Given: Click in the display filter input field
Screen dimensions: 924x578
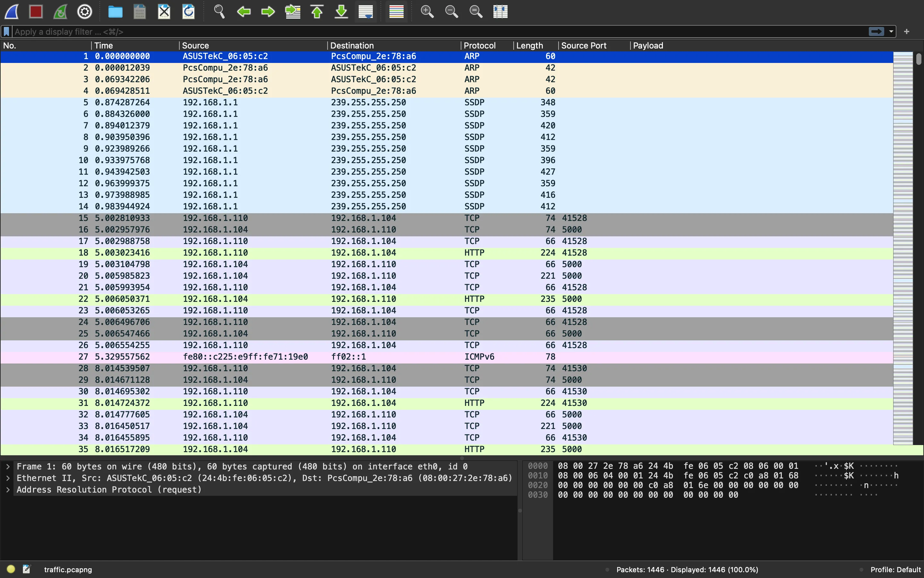Looking at the screenshot, I should pos(439,31).
